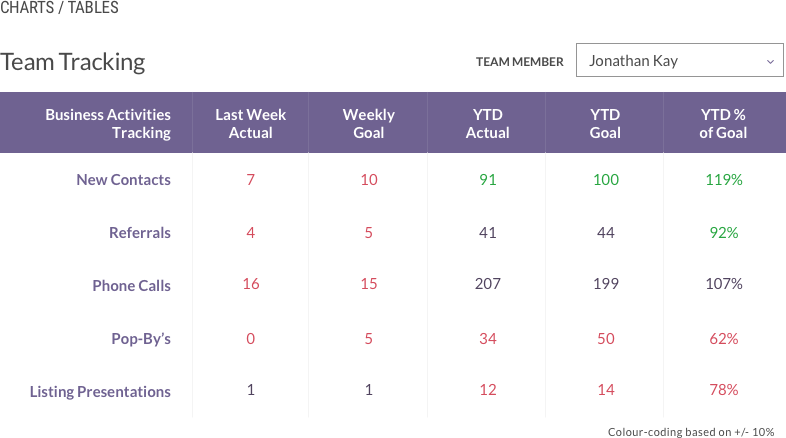Open the Phone Calls row label

(131, 286)
